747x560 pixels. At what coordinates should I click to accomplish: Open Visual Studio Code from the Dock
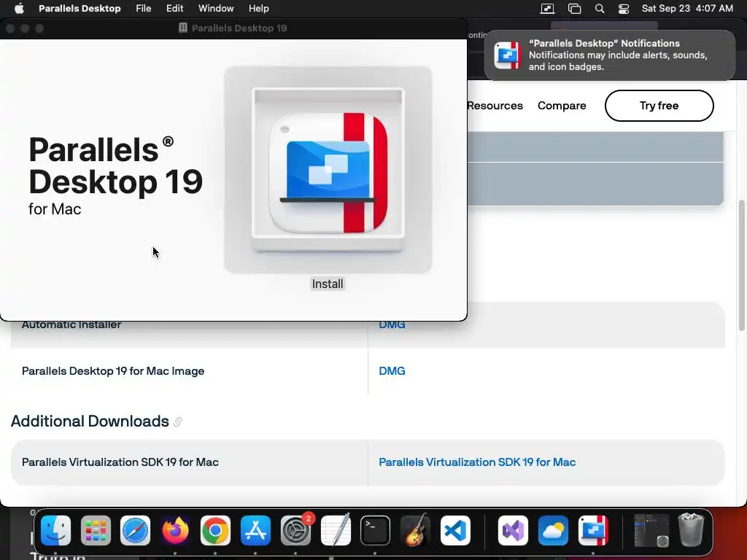(455, 530)
